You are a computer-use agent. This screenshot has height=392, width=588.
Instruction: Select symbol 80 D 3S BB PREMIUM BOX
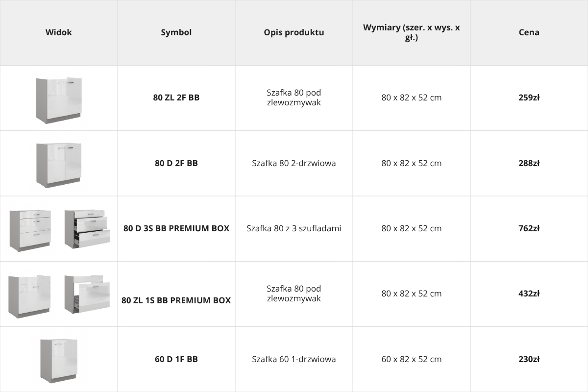pyautogui.click(x=176, y=228)
